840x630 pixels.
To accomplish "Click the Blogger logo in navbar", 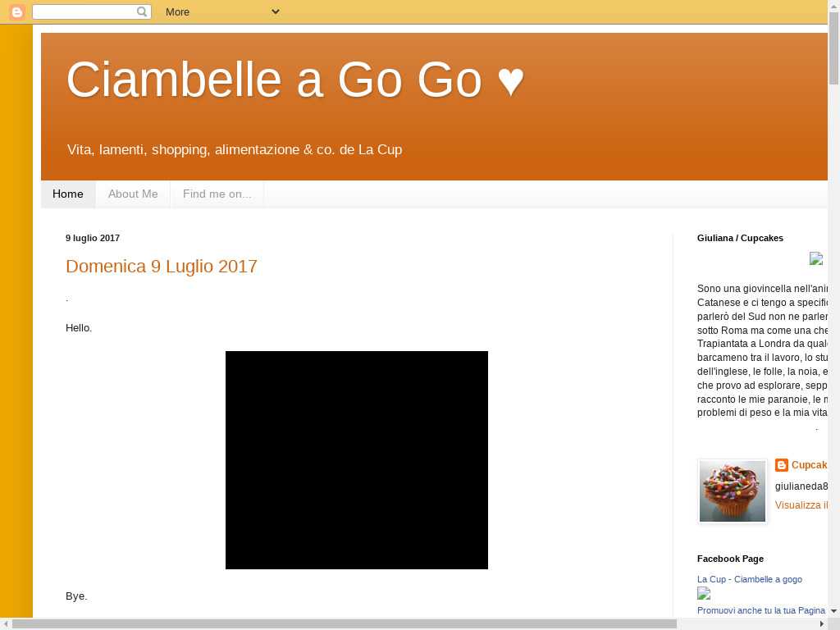I will tap(16, 11).
